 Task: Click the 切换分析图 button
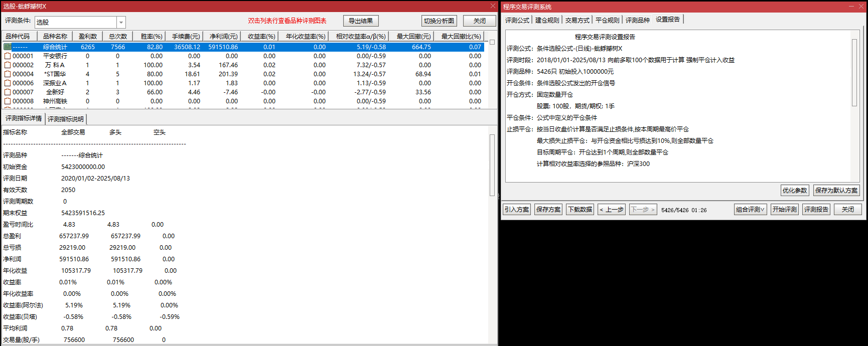click(439, 21)
